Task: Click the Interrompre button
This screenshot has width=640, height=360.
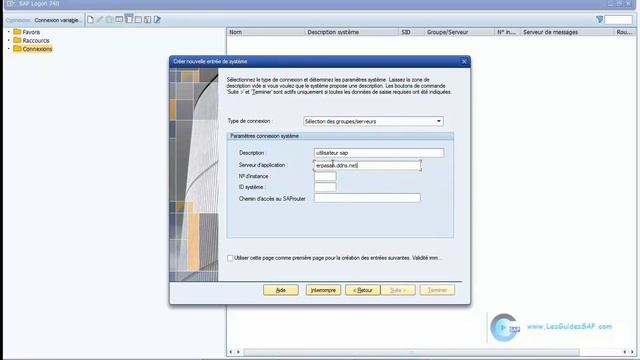Action: click(323, 290)
